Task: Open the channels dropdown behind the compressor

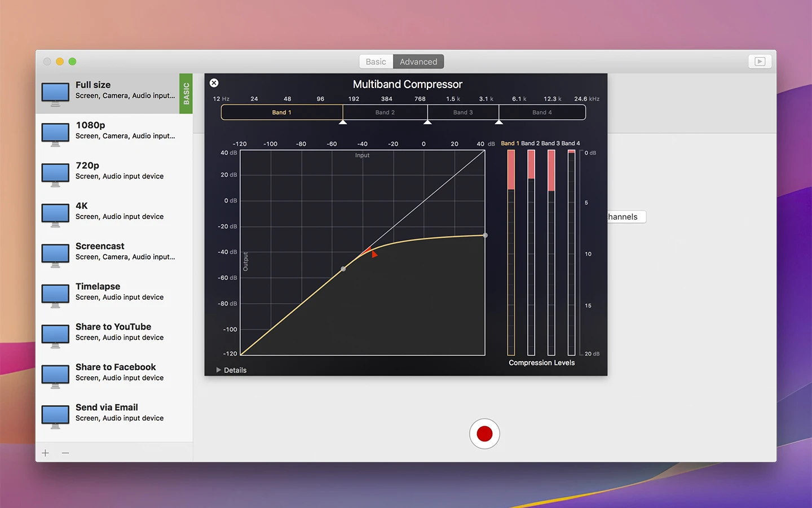Action: (626, 217)
